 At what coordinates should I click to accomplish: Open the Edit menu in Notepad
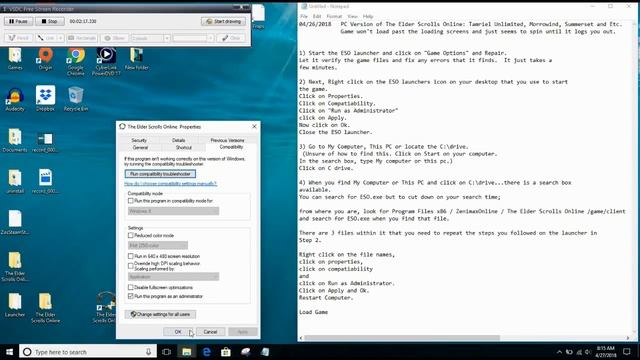pos(317,16)
